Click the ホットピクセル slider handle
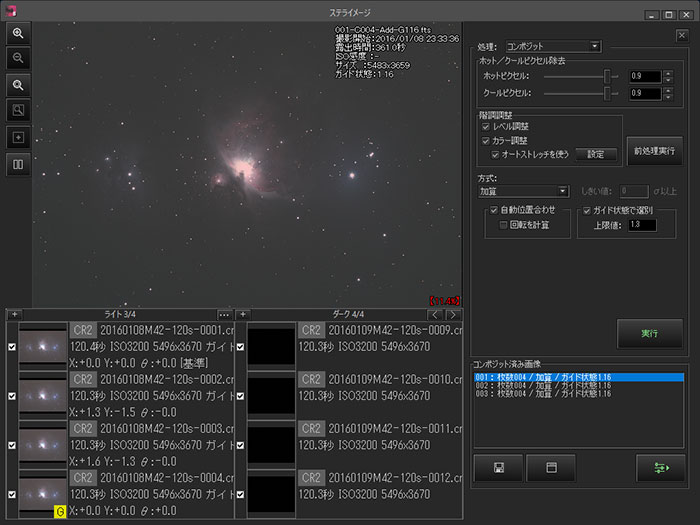 click(606, 76)
